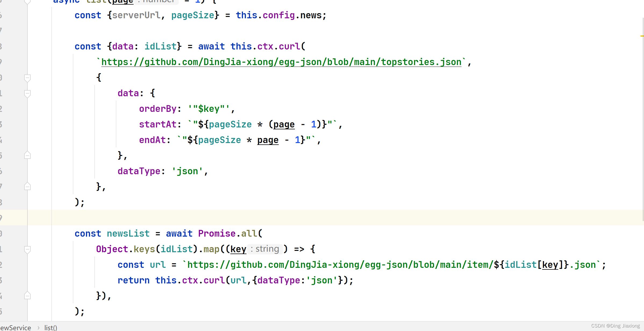Open the topstories.json GitHub URL link

tap(281, 62)
